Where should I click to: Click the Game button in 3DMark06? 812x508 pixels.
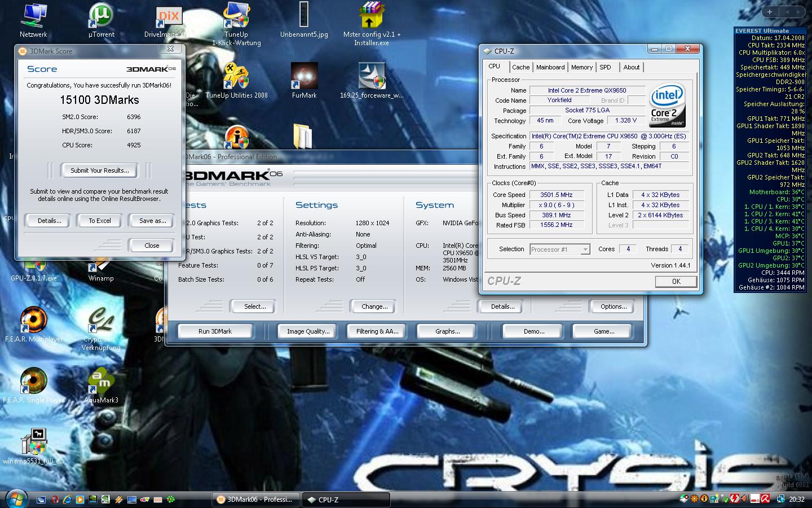[604, 331]
